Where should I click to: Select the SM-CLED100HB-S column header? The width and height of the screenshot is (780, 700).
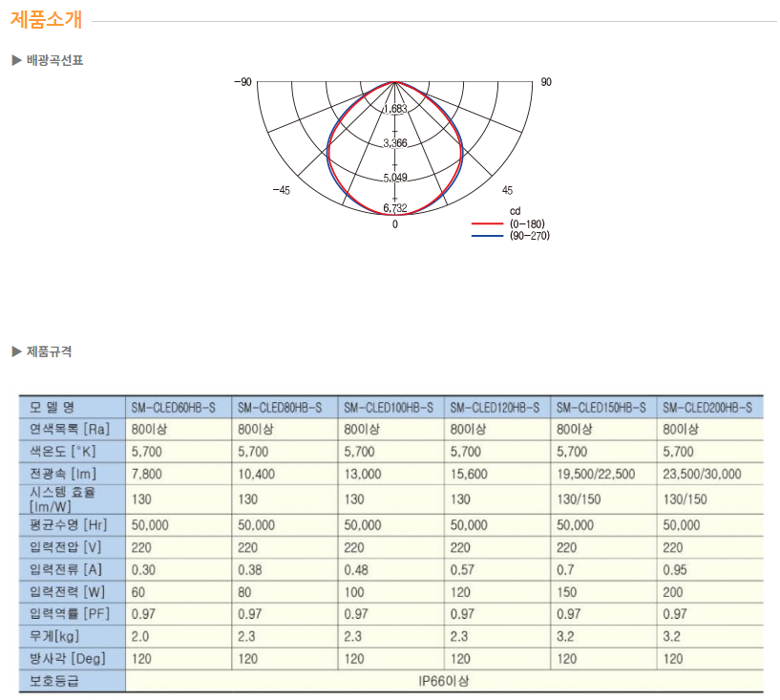tap(388, 407)
